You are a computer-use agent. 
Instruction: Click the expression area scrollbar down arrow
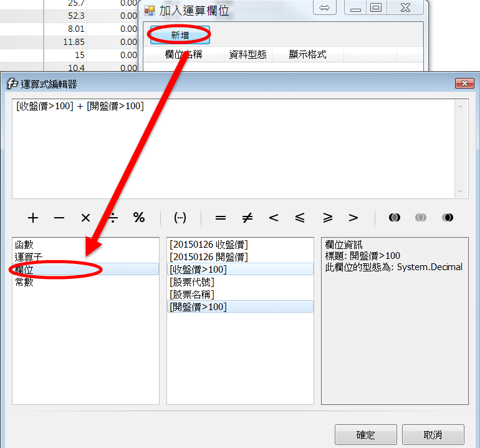pyautogui.click(x=460, y=192)
